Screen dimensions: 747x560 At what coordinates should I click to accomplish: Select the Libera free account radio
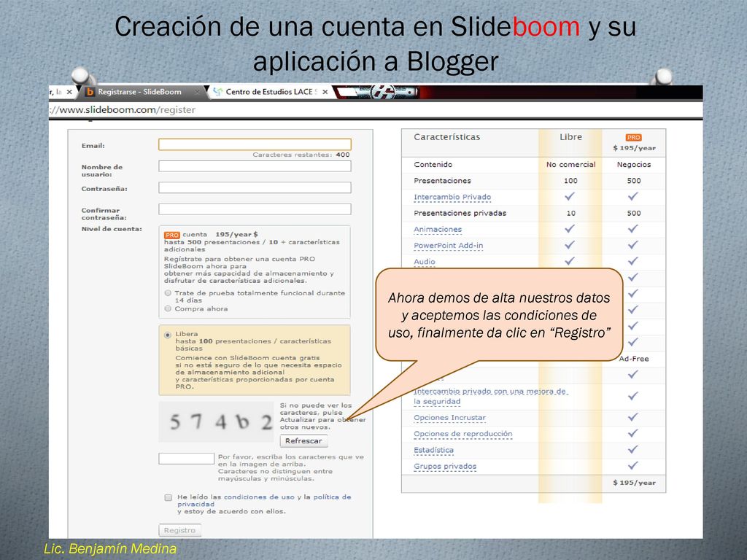pyautogui.click(x=168, y=335)
